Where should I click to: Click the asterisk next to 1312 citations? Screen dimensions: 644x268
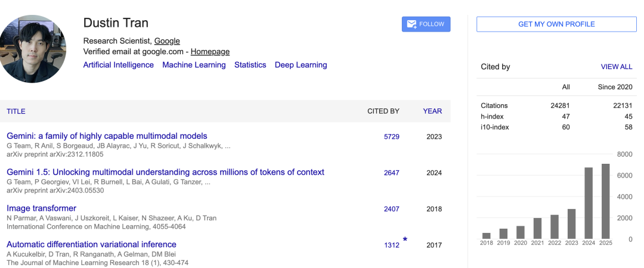[x=405, y=240]
